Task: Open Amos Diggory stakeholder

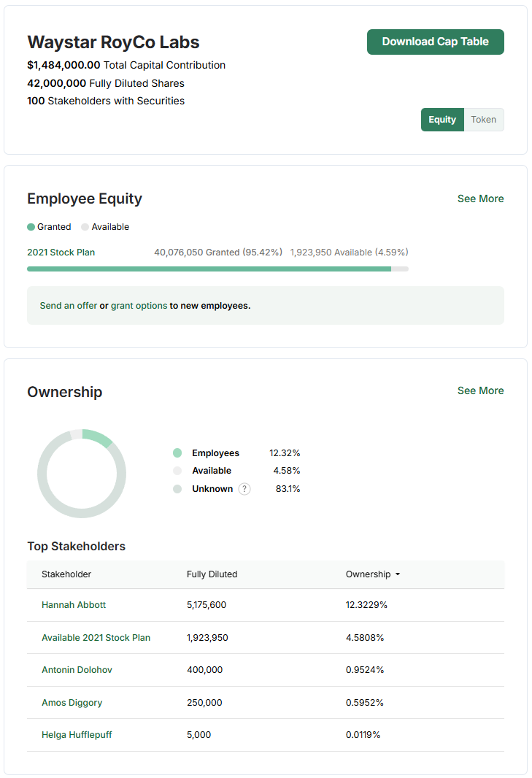Action: (x=72, y=703)
